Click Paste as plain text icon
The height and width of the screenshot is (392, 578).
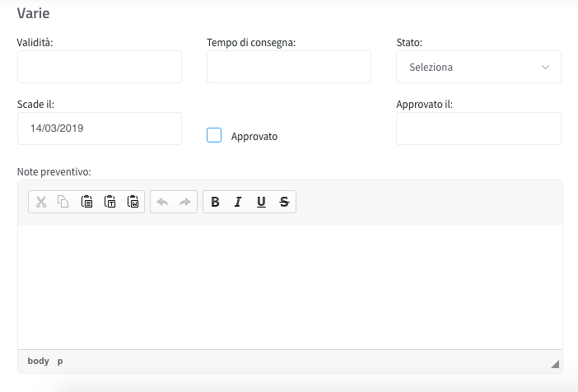tap(110, 202)
